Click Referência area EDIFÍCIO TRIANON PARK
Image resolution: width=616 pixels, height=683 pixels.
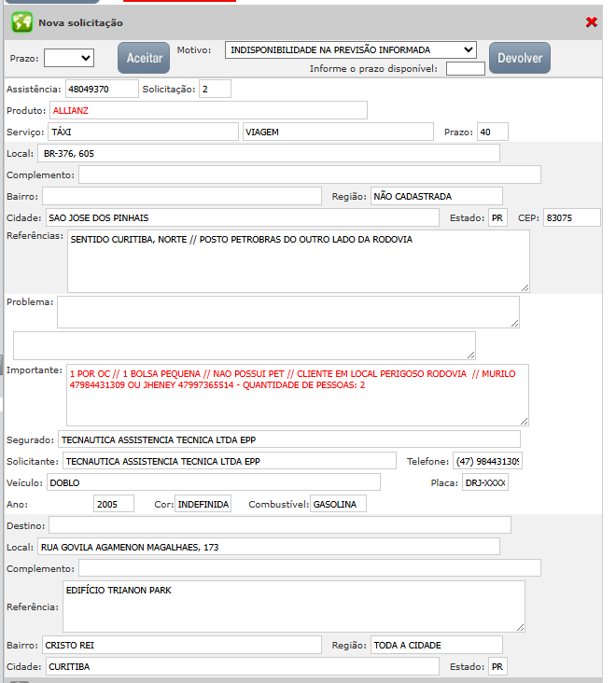294,606
